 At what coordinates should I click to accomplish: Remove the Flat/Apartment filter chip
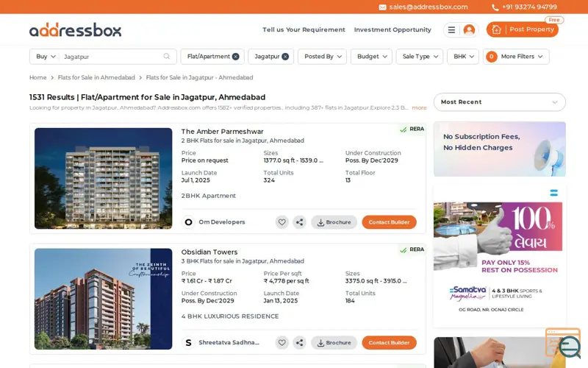coord(235,57)
